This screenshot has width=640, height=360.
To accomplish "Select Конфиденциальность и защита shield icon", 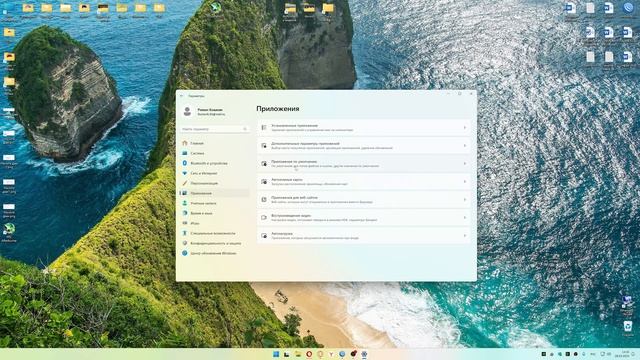I will click(x=185, y=243).
